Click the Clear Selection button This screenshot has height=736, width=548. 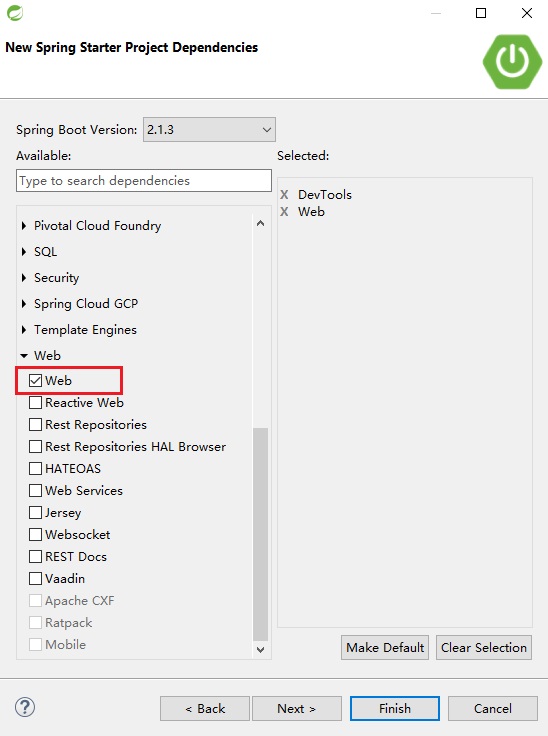point(484,648)
